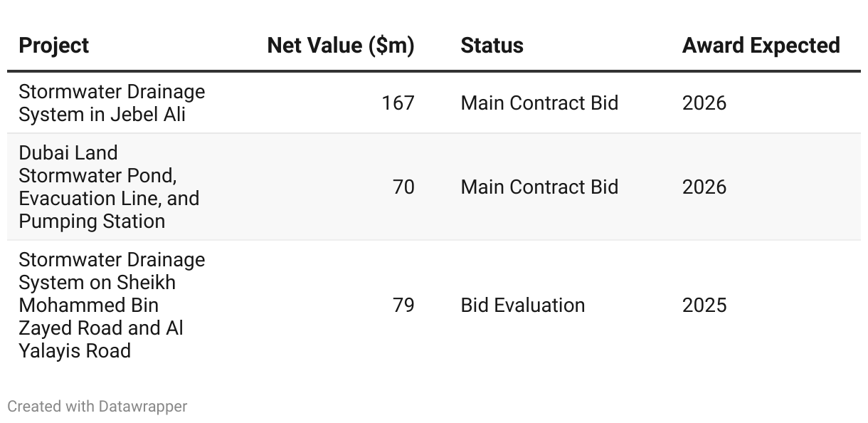Click the 70 net value cell
868x423 pixels.
click(403, 187)
